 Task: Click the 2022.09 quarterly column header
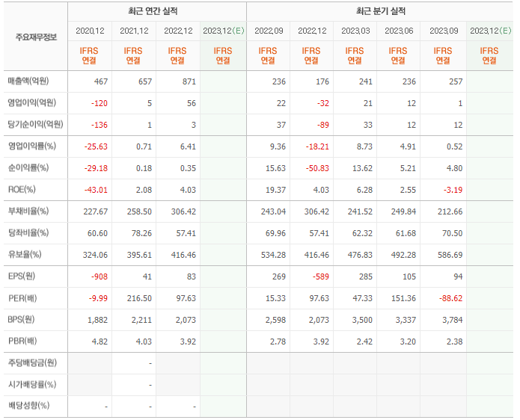tap(269, 31)
